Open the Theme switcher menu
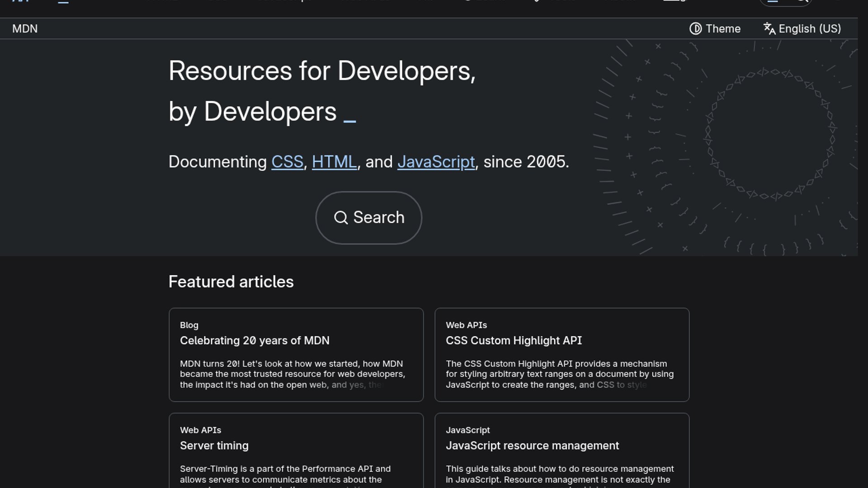 pos(715,29)
